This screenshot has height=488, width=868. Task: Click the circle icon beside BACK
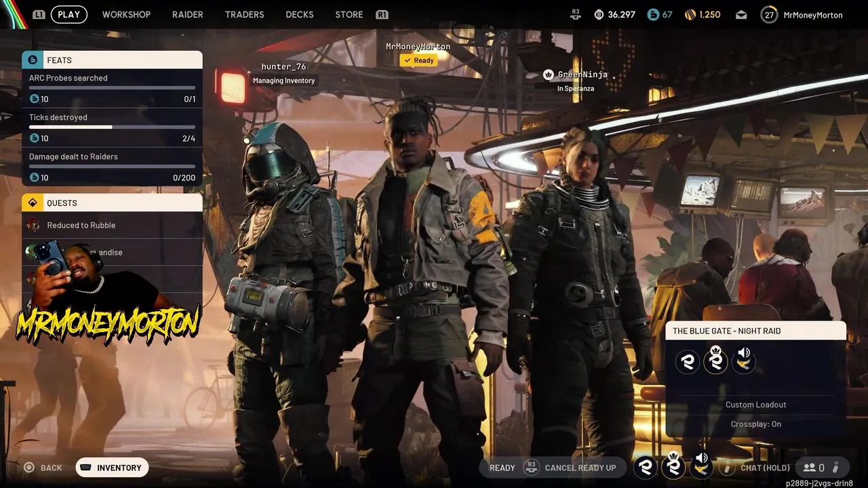point(29,468)
